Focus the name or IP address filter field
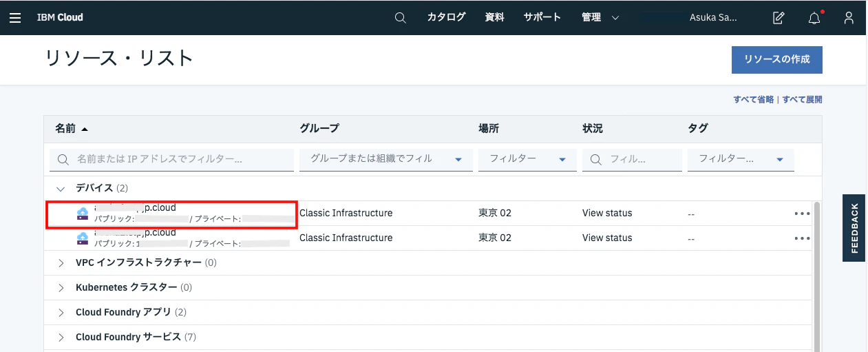Image resolution: width=868 pixels, height=352 pixels. (x=172, y=159)
